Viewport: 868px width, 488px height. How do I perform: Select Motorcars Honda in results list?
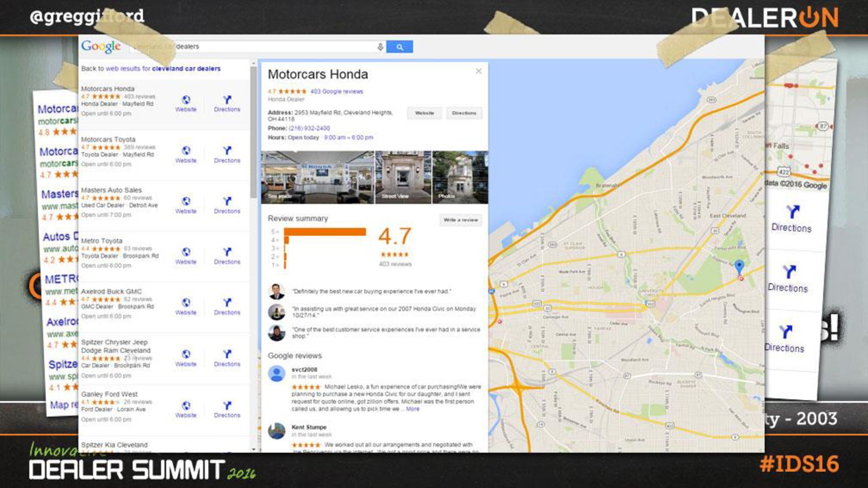(x=108, y=89)
